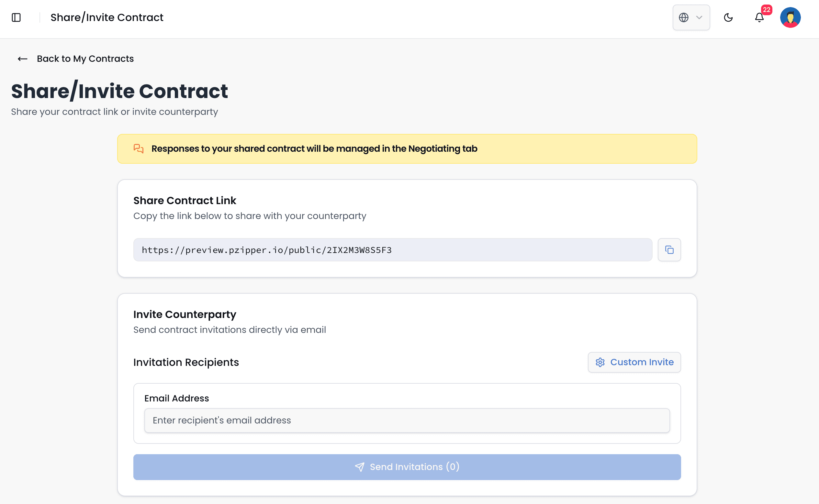Go back to My Contracts
This screenshot has height=504, width=819.
[85, 59]
